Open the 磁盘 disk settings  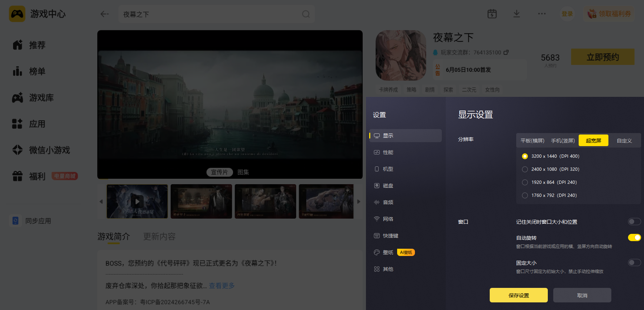(405, 186)
